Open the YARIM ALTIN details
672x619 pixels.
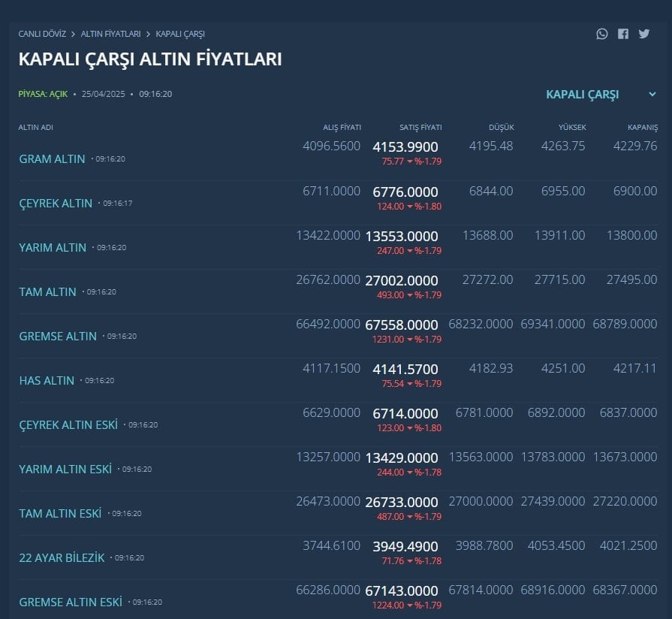53,248
